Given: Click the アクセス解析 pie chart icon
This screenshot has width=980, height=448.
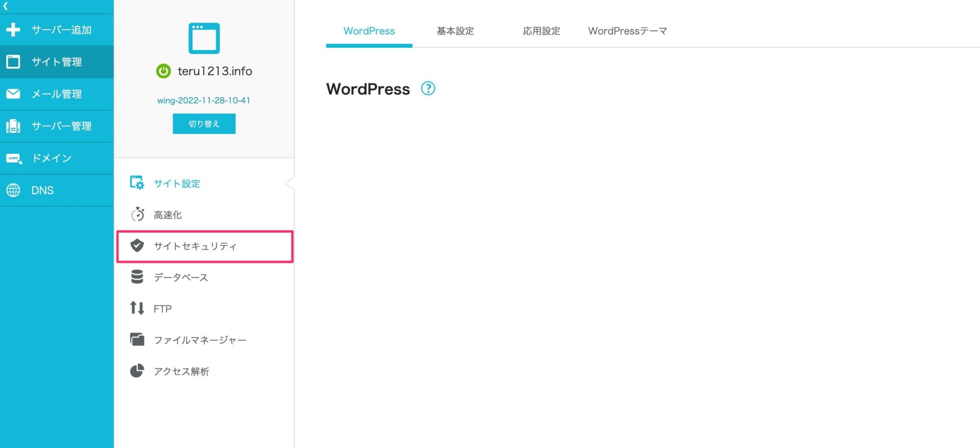Looking at the screenshot, I should click(137, 371).
